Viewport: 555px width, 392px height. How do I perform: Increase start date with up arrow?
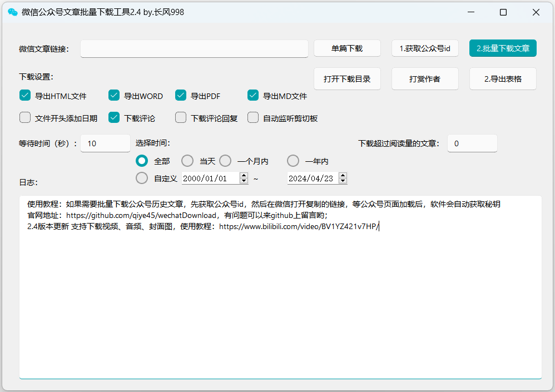pyautogui.click(x=244, y=176)
